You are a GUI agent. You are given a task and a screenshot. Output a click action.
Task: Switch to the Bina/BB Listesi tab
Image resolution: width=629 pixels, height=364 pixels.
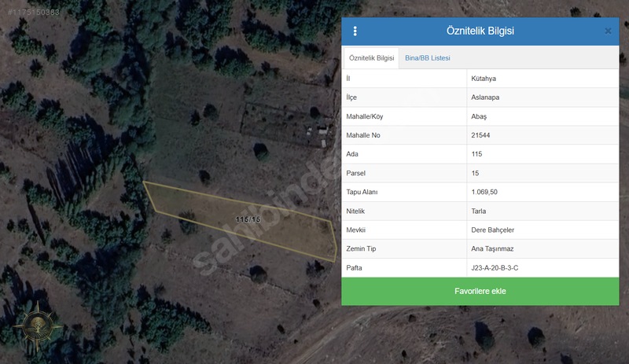(x=427, y=58)
